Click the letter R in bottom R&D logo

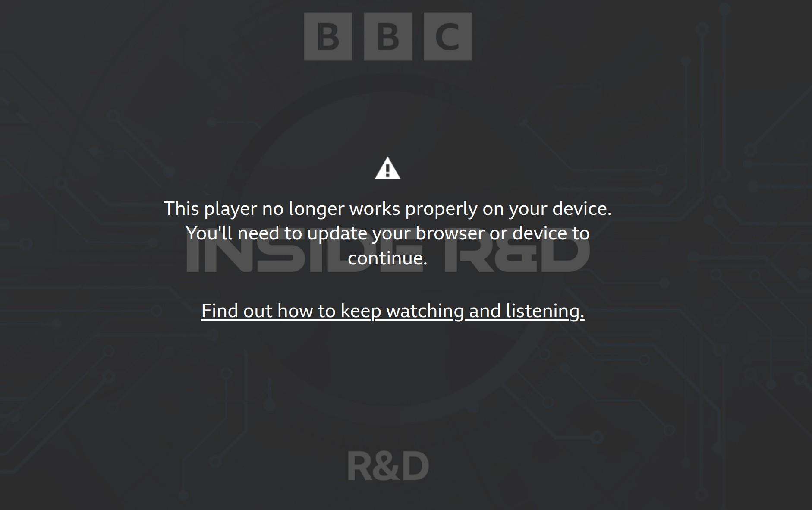click(x=360, y=466)
